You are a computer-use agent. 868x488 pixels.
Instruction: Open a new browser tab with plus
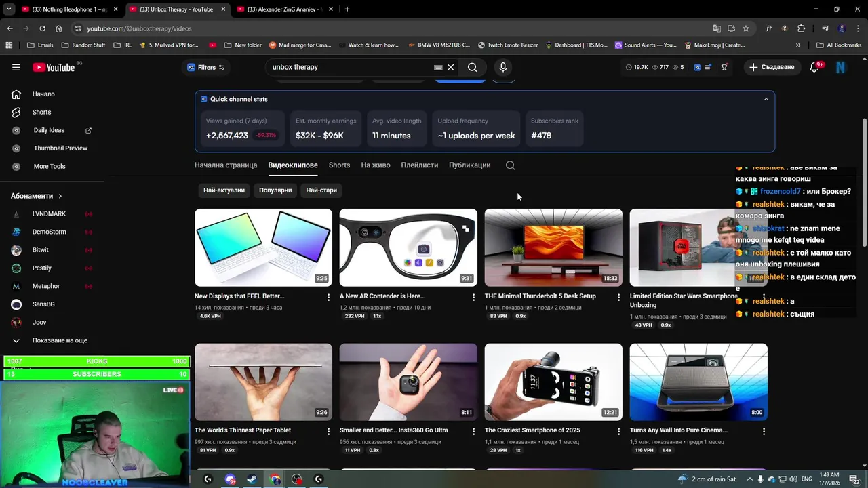(x=347, y=9)
